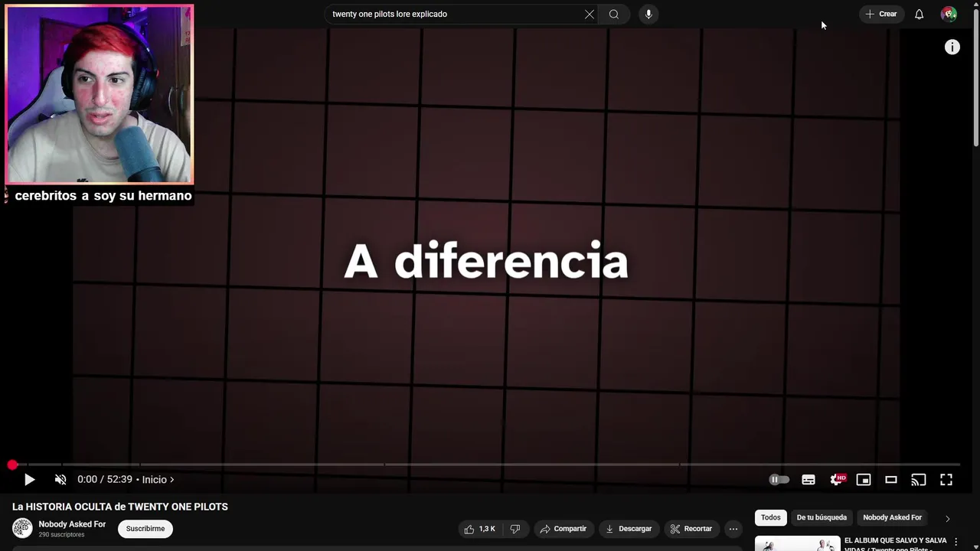Click the 0:00 / 52:39 time display

click(105, 480)
